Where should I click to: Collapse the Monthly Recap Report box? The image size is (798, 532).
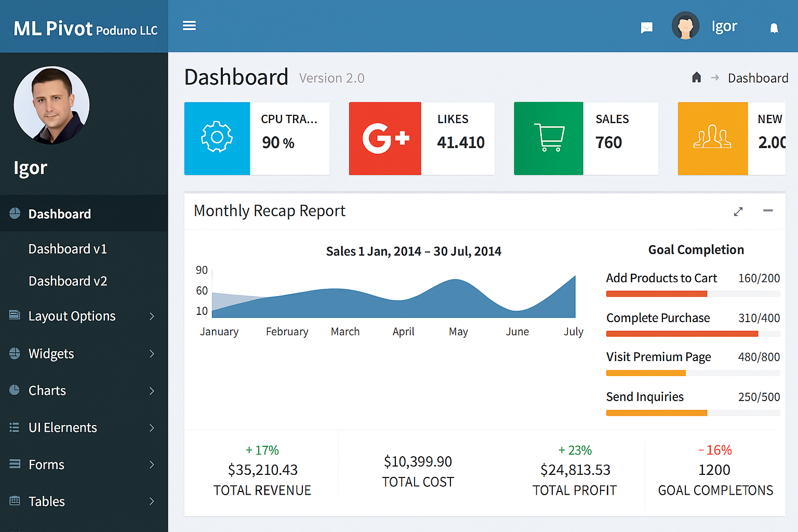768,210
